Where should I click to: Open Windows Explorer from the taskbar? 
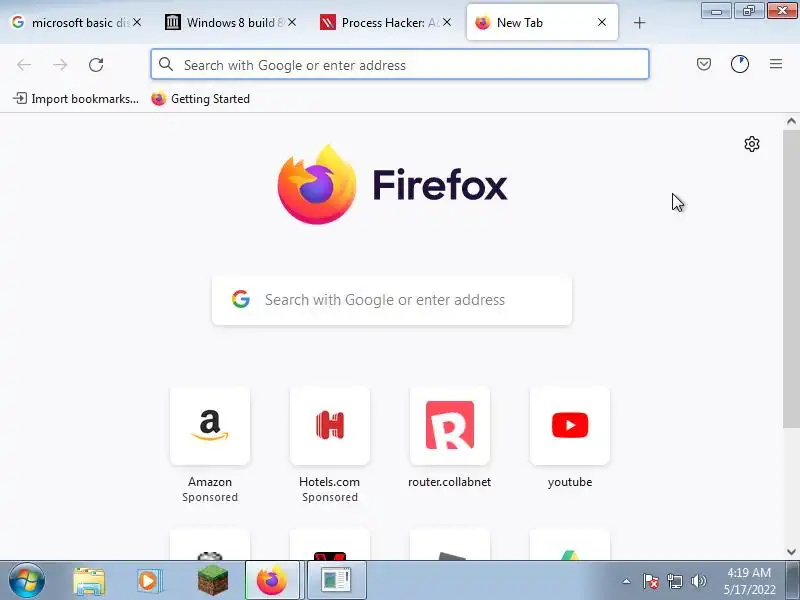point(89,581)
